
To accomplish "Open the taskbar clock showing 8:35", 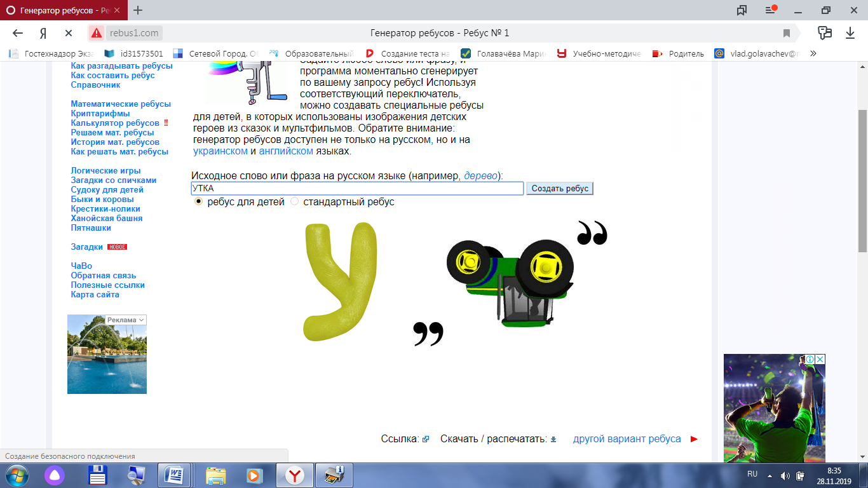I will (x=835, y=475).
